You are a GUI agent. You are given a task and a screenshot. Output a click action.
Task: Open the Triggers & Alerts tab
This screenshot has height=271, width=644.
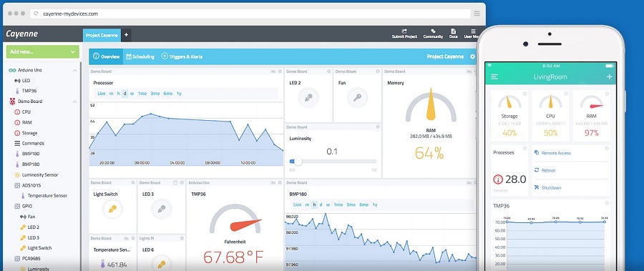(x=182, y=56)
